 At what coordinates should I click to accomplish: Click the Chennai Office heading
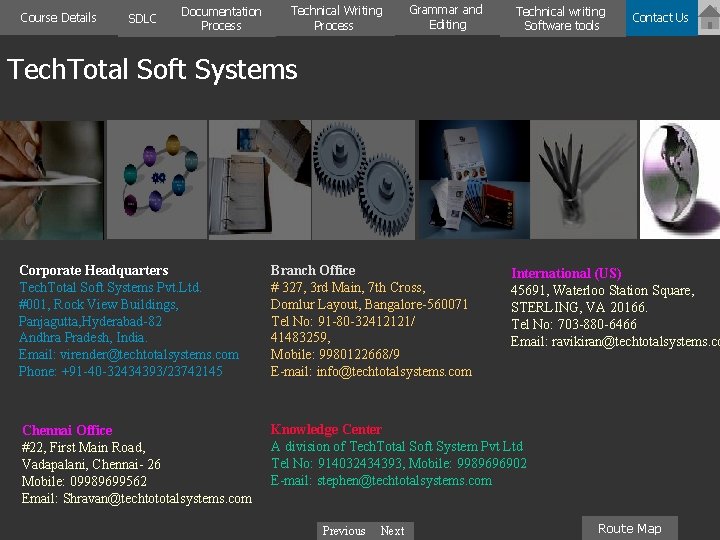[x=67, y=430]
